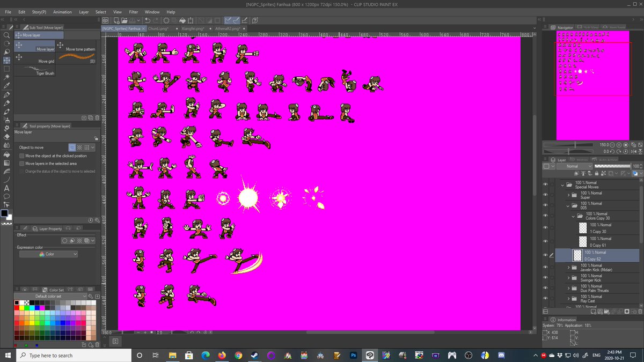Select the Fill bucket tool
Image resolution: width=644 pixels, height=362 pixels.
click(x=7, y=154)
